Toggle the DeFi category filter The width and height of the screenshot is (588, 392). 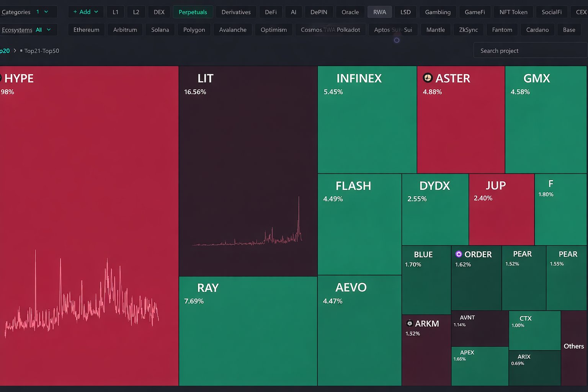coord(271,12)
